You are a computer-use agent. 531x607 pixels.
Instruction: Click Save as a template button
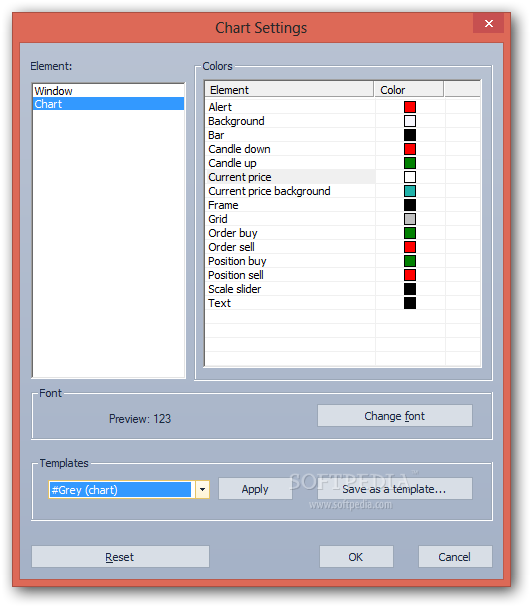click(x=394, y=489)
